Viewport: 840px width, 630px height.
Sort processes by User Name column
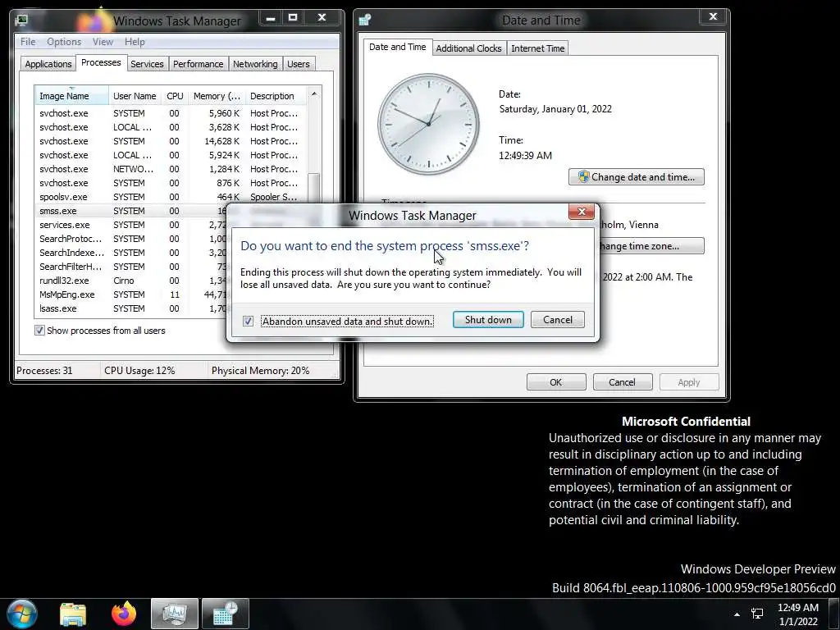[x=135, y=96]
